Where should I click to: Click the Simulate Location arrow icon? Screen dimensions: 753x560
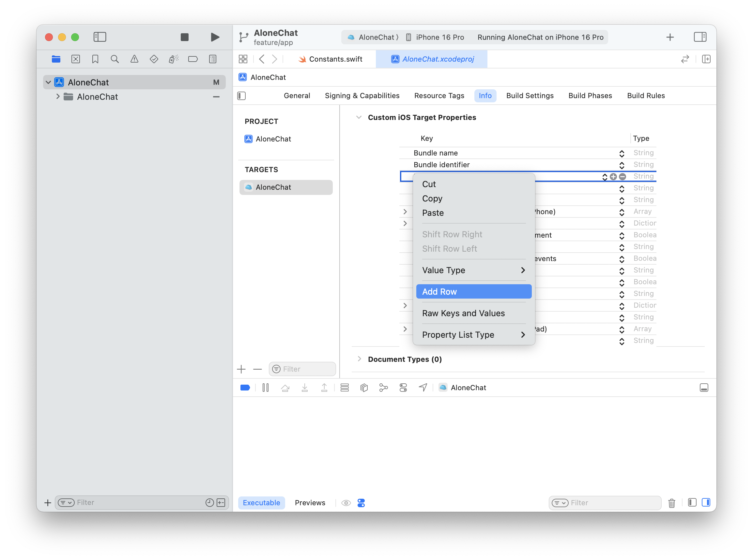point(423,388)
